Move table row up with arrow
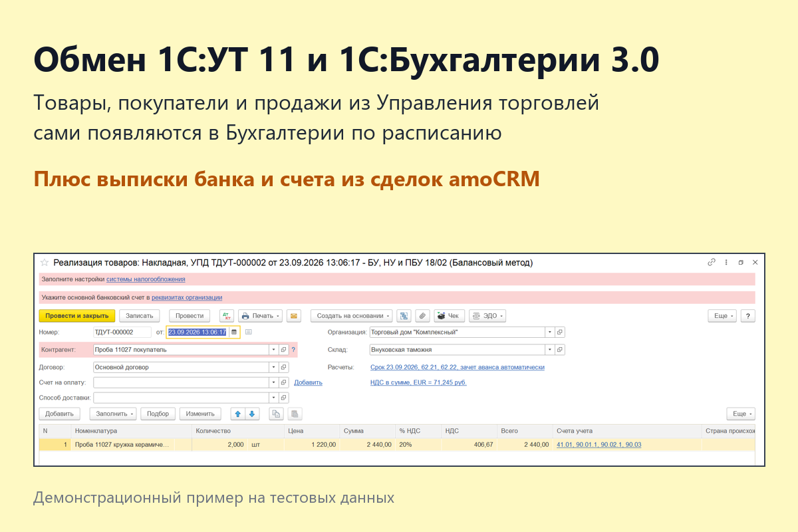 237,414
